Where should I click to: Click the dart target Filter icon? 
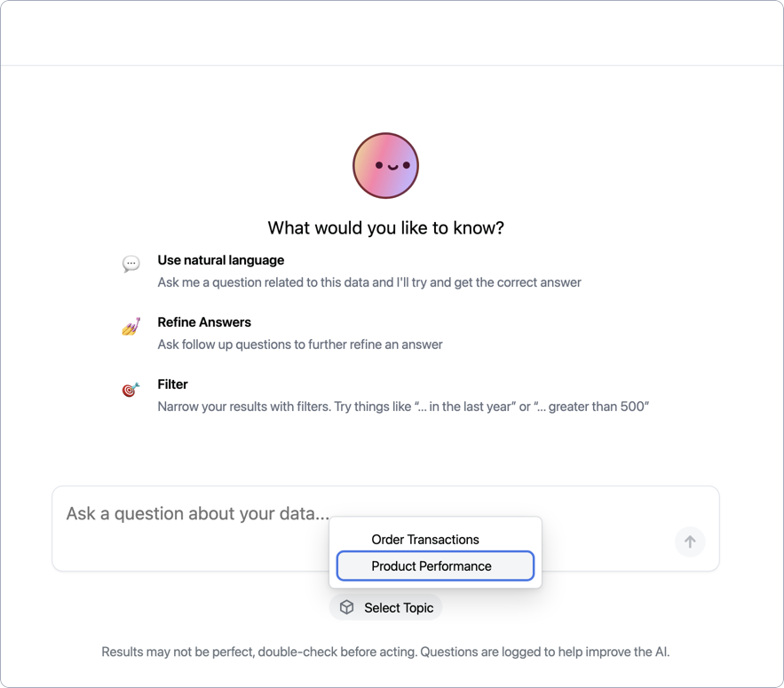coord(131,389)
